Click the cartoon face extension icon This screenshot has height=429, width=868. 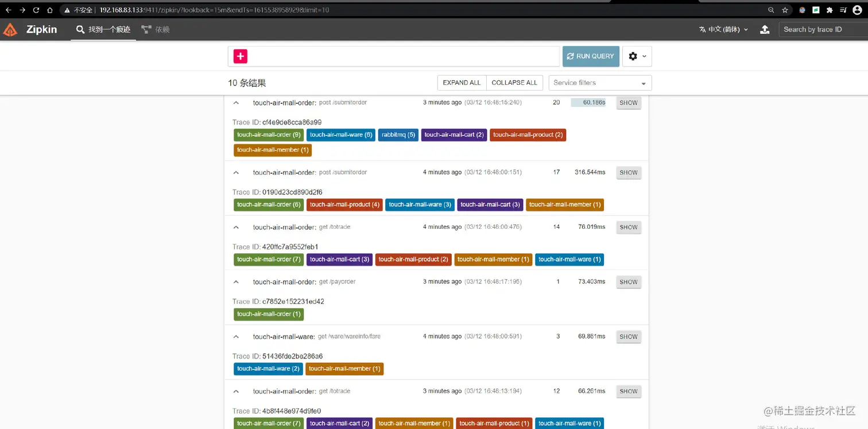(x=802, y=10)
